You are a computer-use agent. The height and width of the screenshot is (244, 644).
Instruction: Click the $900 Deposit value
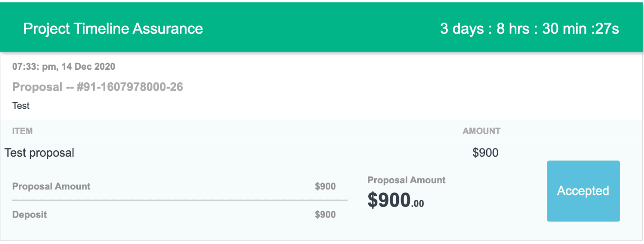coord(325,214)
